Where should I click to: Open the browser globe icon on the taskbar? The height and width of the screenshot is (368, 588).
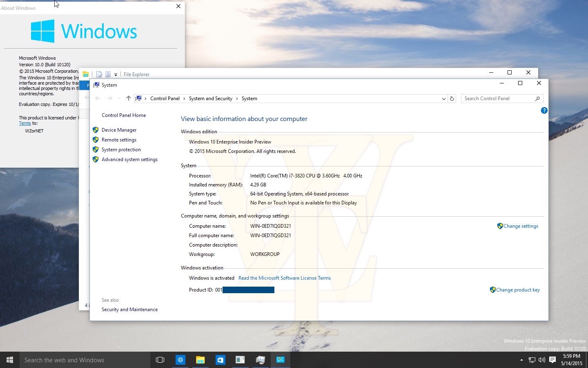pyautogui.click(x=180, y=360)
